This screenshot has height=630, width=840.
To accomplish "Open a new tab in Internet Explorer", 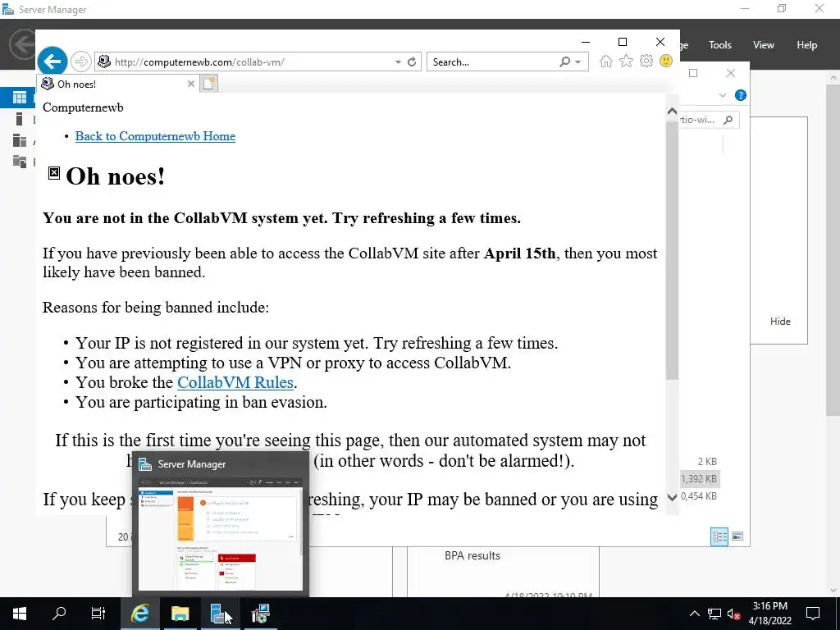I will (209, 84).
